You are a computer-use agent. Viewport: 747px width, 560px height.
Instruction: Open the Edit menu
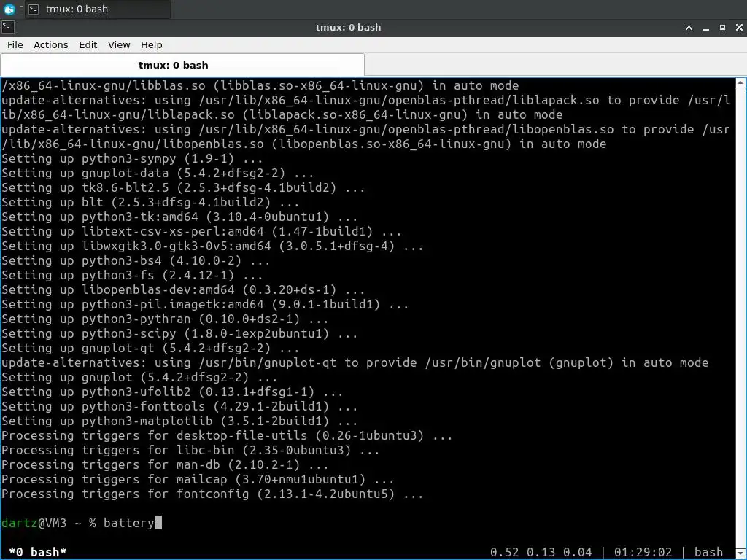(88, 44)
